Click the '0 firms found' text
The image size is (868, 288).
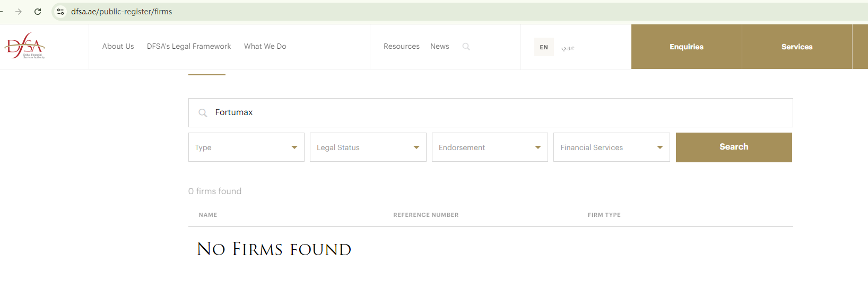click(215, 191)
